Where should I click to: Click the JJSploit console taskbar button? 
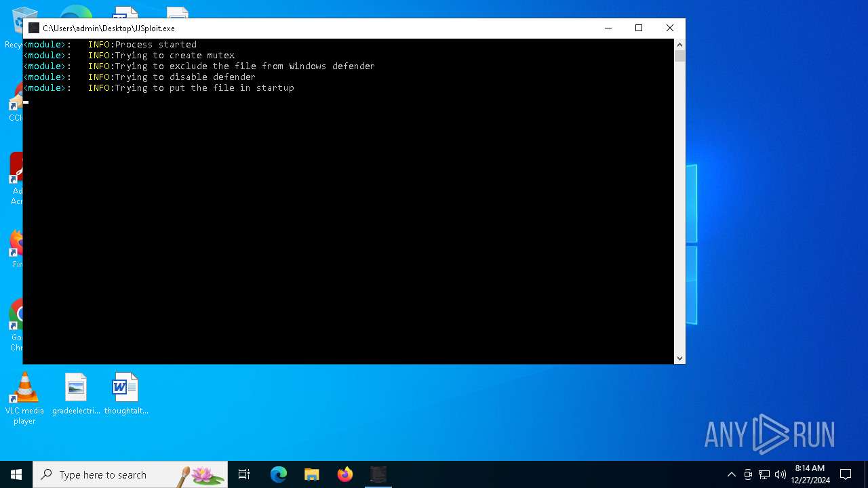tap(378, 474)
